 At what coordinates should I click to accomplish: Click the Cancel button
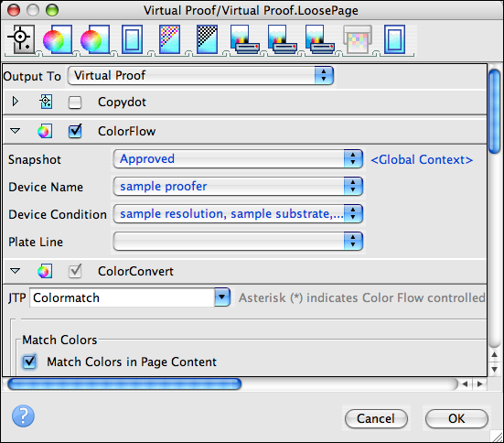(x=376, y=418)
